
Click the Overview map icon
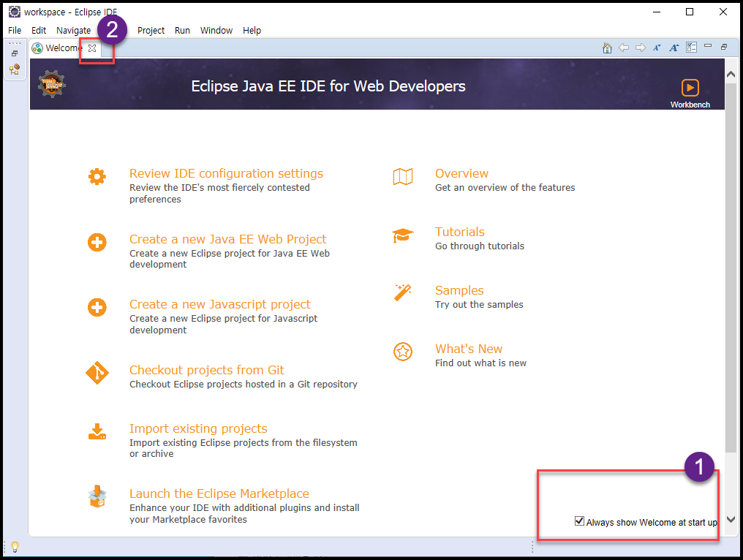[x=403, y=177]
